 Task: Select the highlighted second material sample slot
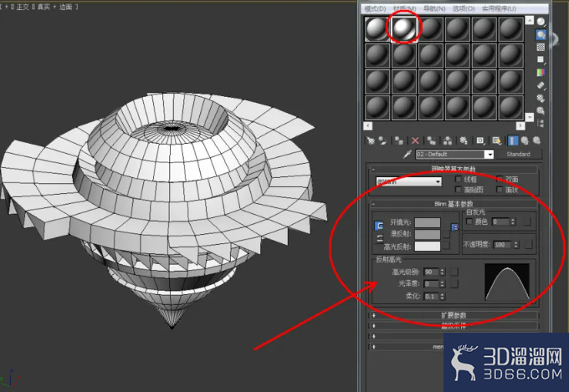pos(404,29)
